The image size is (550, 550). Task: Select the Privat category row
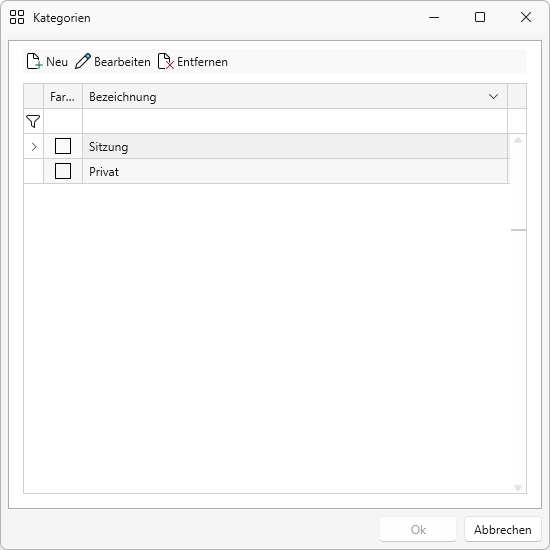(x=266, y=172)
